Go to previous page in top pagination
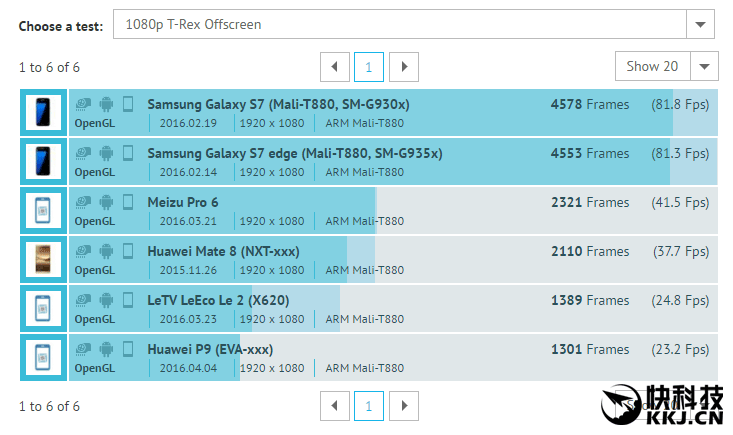 pyautogui.click(x=335, y=67)
